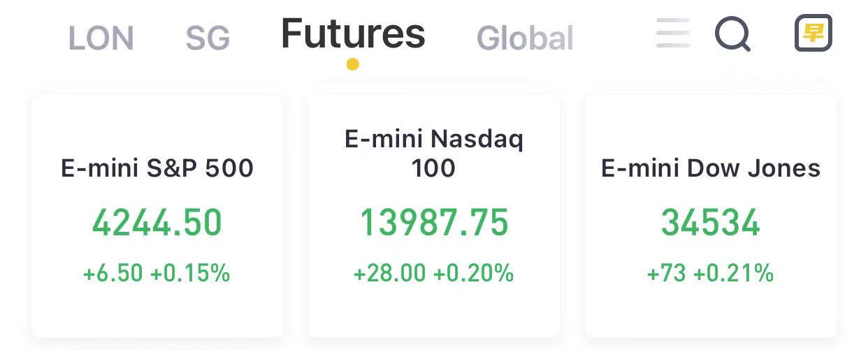This screenshot has width=868, height=354.
Task: Tap the +0.21% percent change
Action: [734, 273]
